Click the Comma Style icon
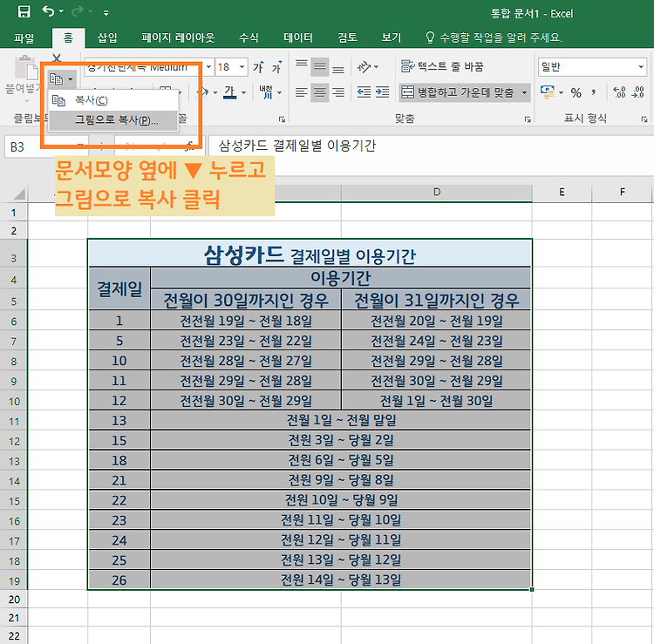 (x=594, y=92)
